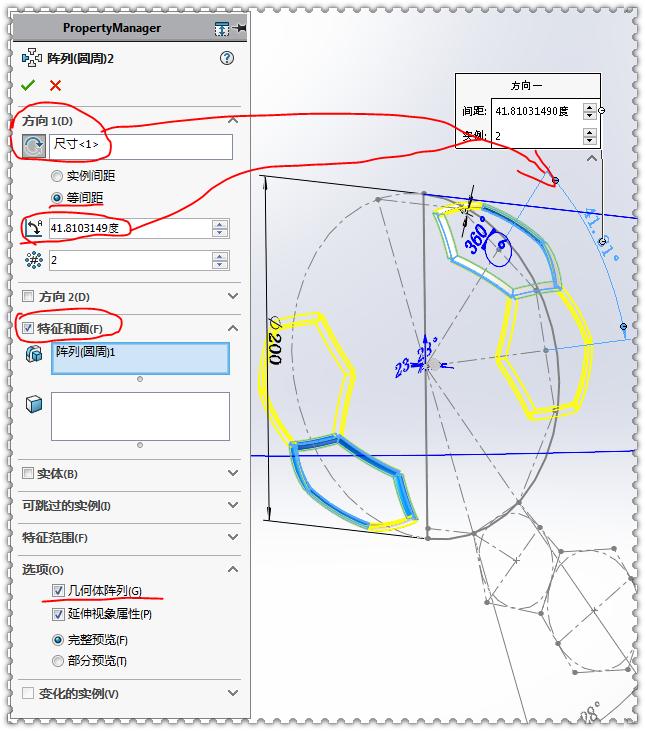Click the Ø200 diameter dimension

(x=275, y=341)
